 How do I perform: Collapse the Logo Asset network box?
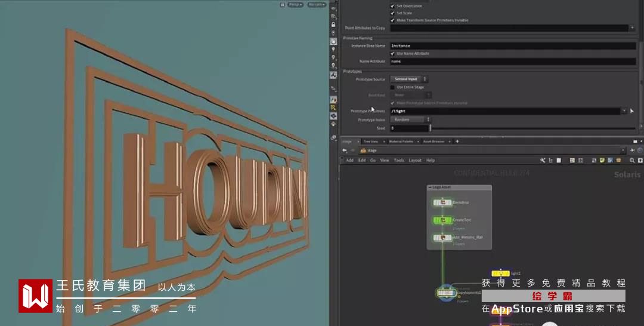(x=430, y=187)
